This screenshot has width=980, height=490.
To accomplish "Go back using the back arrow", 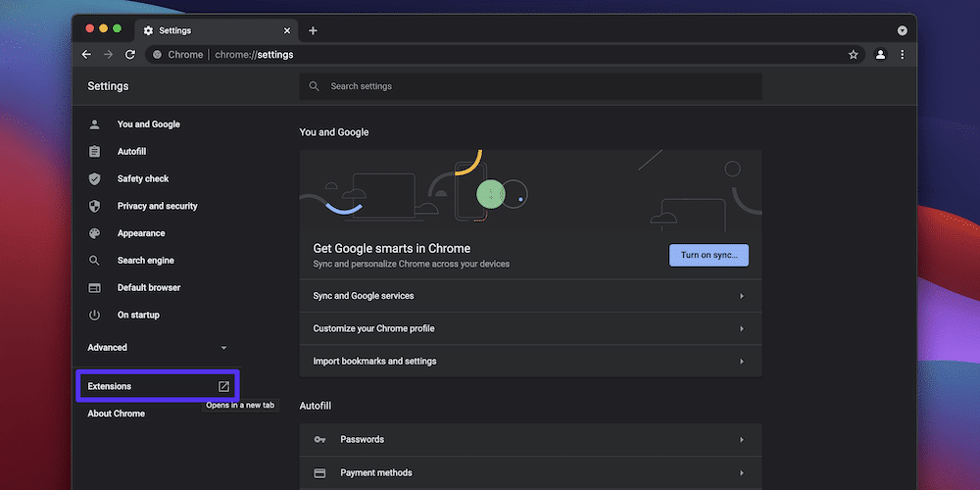I will pos(86,54).
